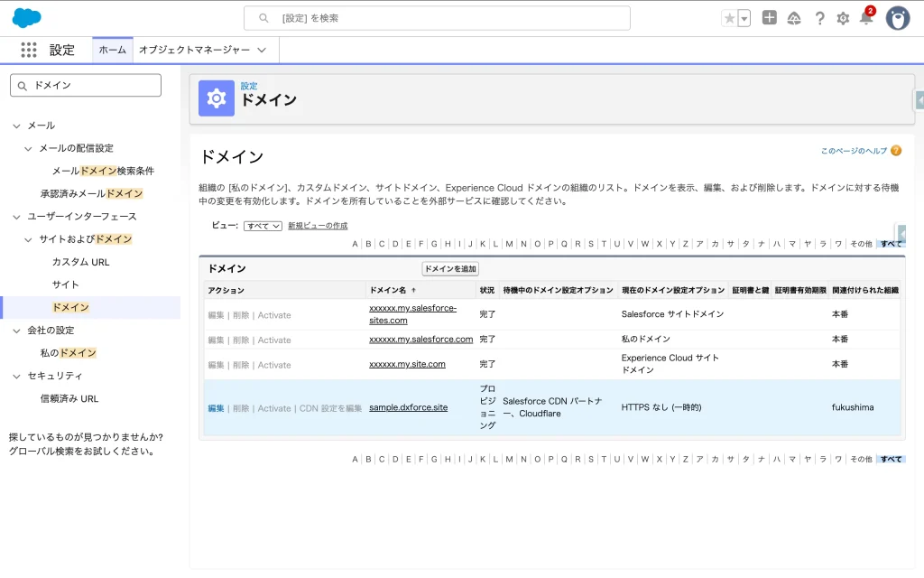Open the notifications bell
The image size is (924, 578).
point(866,19)
